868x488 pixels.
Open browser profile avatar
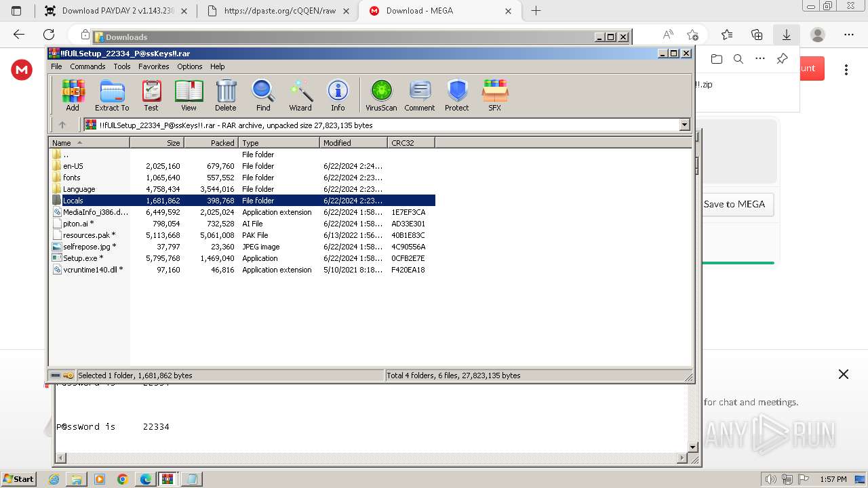click(818, 35)
